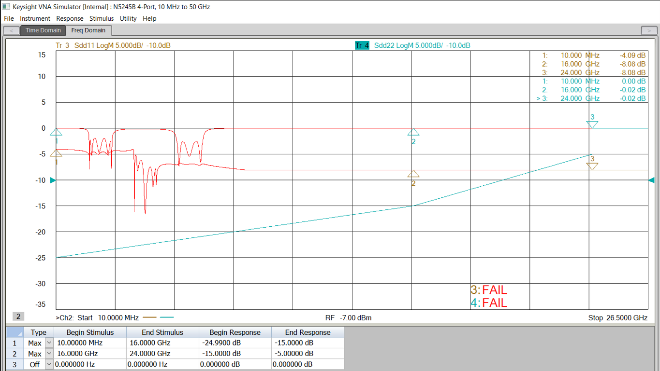Image resolution: width=660 pixels, height=371 pixels.
Task: Click orange marker 3 triangle at 24 GHz
Action: click(x=592, y=166)
